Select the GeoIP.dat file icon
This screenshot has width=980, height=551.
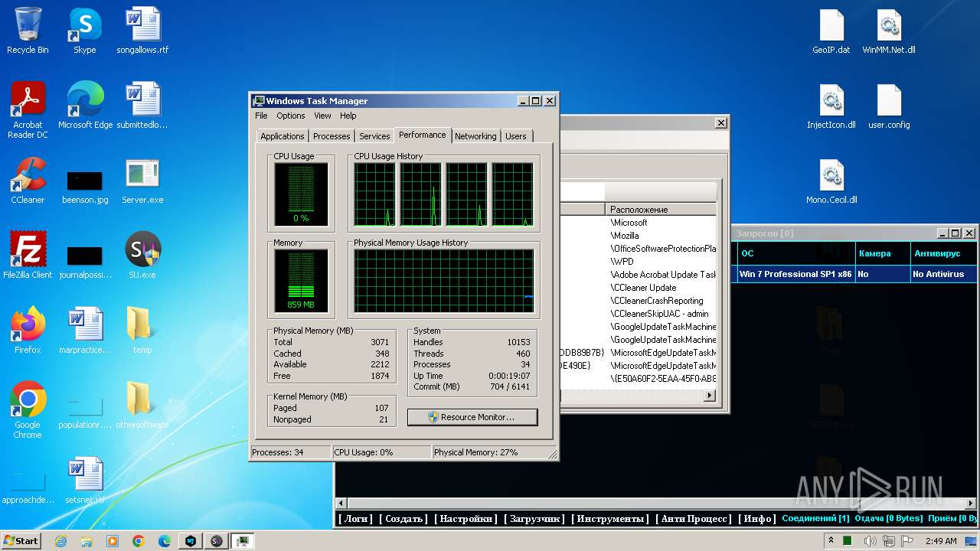[831, 31]
